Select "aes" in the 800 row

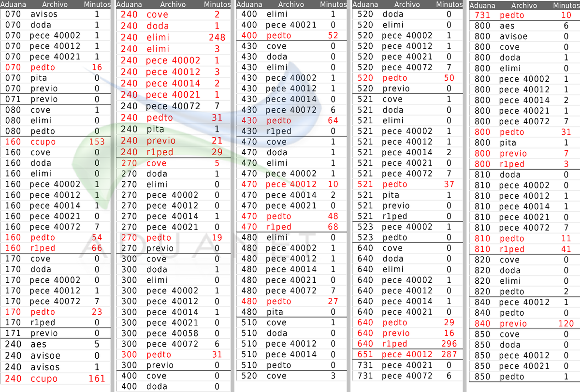coord(507,26)
